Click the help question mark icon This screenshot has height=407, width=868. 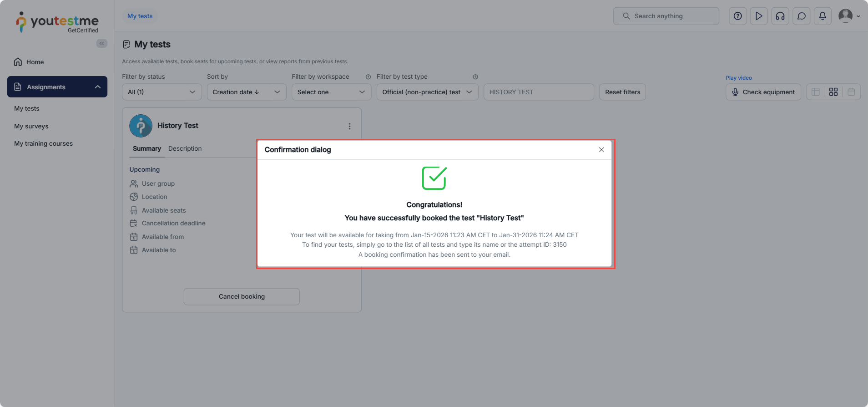click(738, 16)
